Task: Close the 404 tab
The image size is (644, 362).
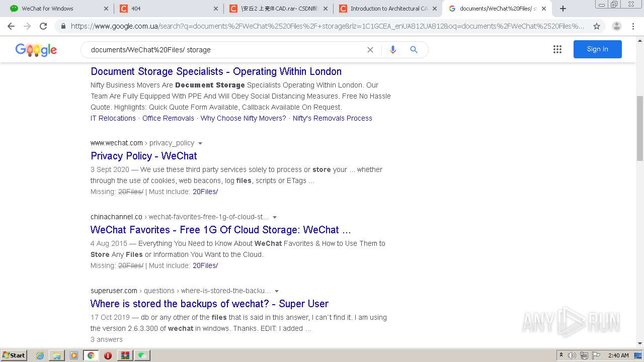Action: point(216,9)
